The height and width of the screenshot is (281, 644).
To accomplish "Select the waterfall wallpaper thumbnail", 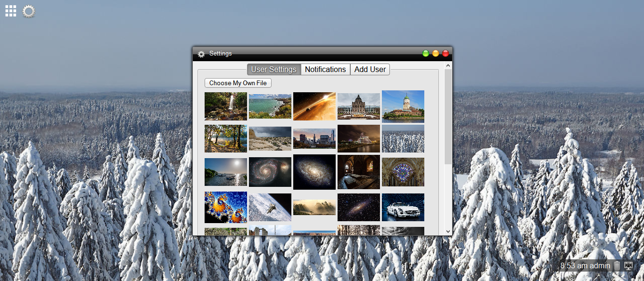I will 225,106.
